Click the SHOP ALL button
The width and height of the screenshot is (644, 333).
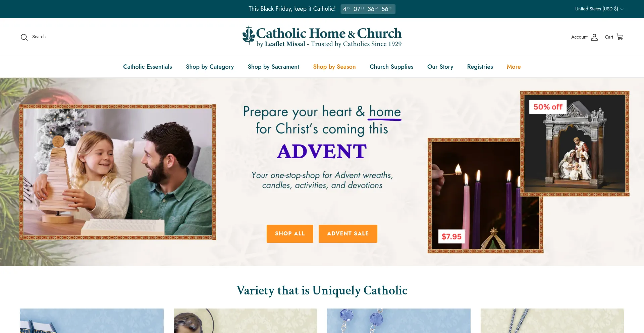coord(290,234)
